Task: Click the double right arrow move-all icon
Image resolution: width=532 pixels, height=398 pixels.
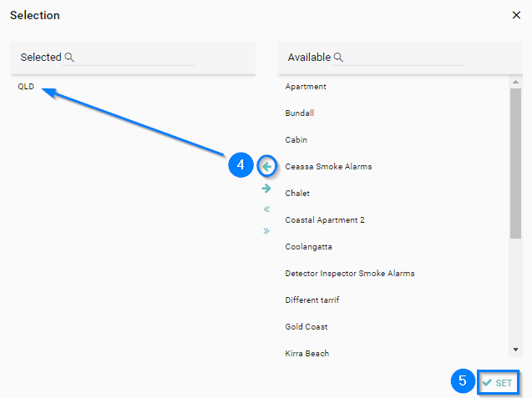Action: [x=266, y=231]
